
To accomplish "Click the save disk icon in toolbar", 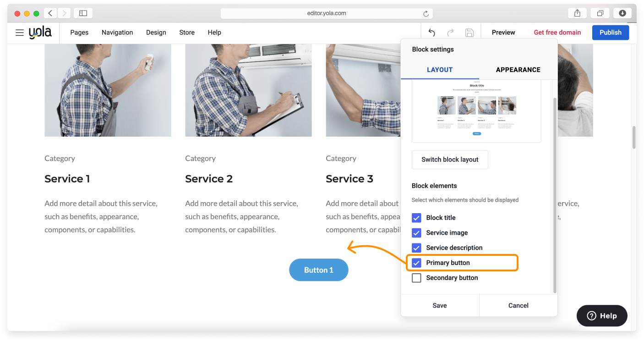I will point(469,33).
